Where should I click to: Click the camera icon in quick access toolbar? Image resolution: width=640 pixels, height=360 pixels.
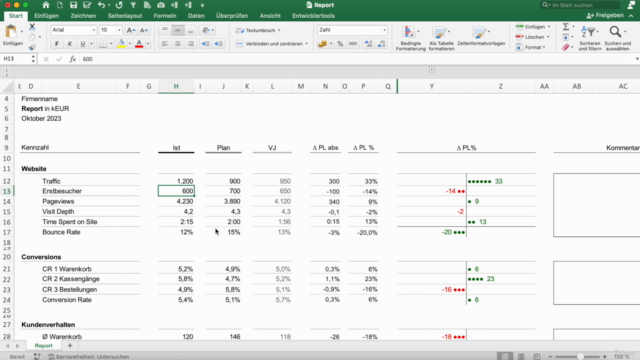pos(161,5)
